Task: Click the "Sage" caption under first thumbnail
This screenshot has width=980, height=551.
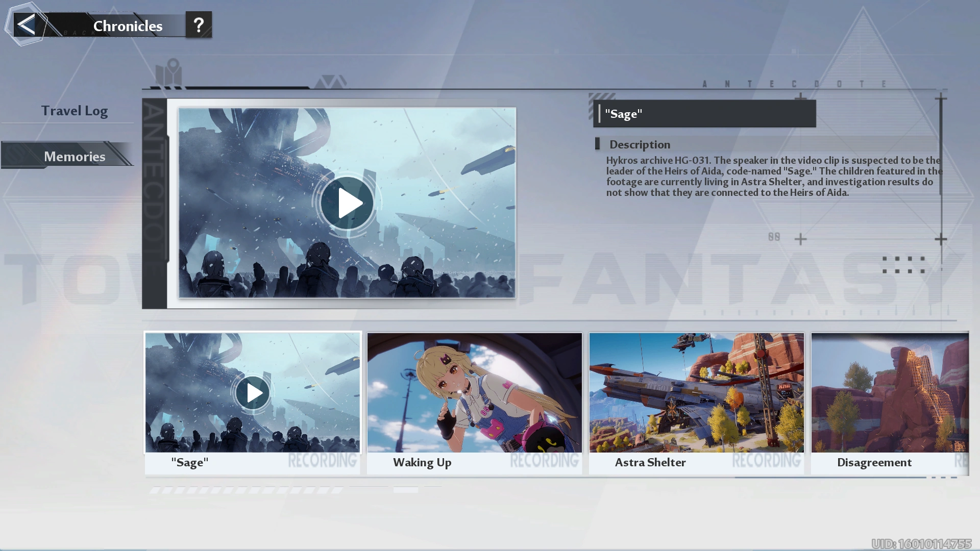Action: click(x=190, y=462)
